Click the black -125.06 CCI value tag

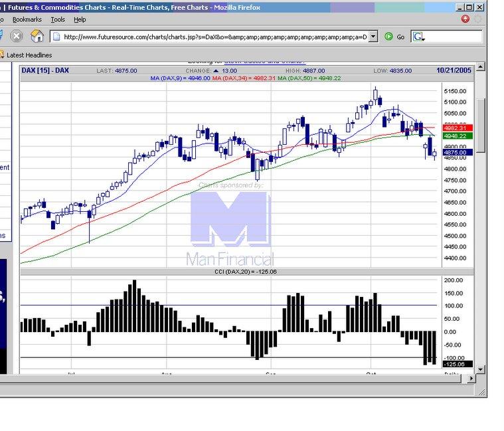pyautogui.click(x=458, y=364)
